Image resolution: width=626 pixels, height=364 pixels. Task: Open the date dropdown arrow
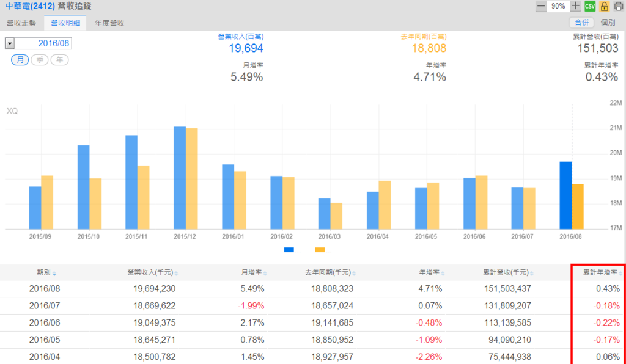click(x=10, y=43)
